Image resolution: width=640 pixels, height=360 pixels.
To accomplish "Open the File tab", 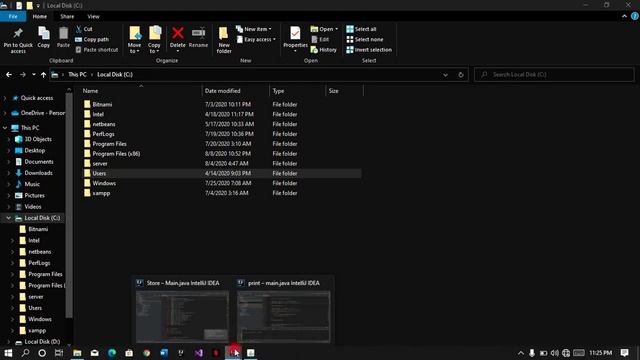I will [13, 16].
